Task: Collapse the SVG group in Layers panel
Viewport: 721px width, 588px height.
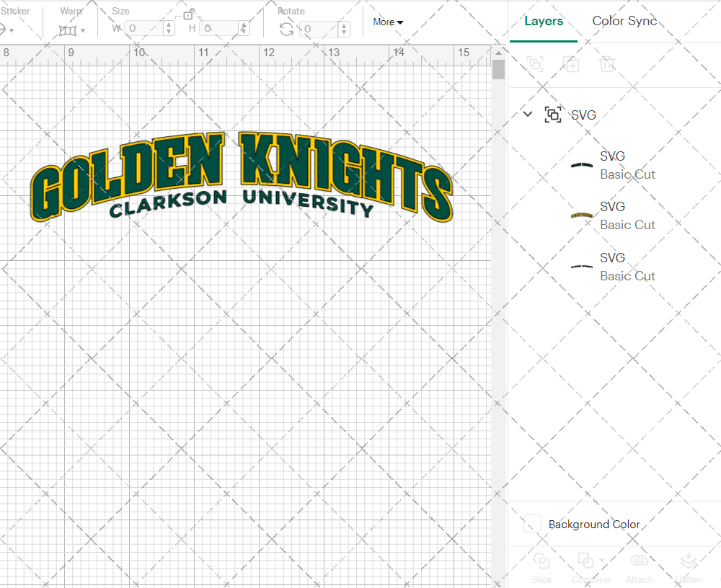Action: pos(527,114)
